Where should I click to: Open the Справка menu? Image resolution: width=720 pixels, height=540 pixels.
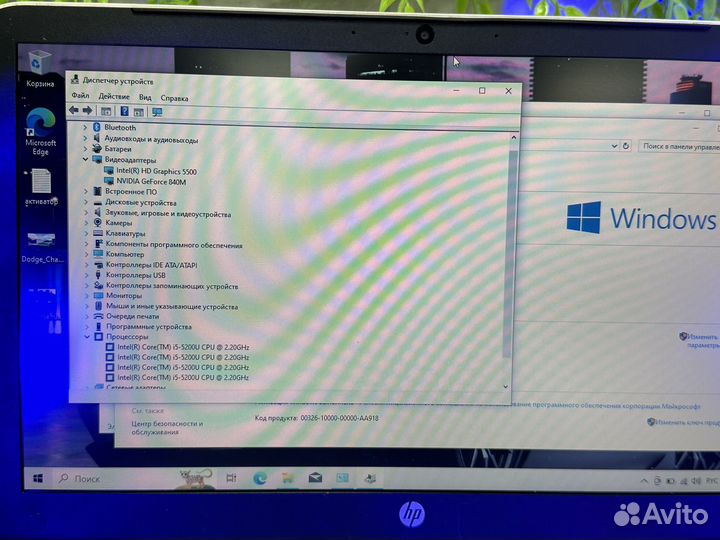coord(174,98)
